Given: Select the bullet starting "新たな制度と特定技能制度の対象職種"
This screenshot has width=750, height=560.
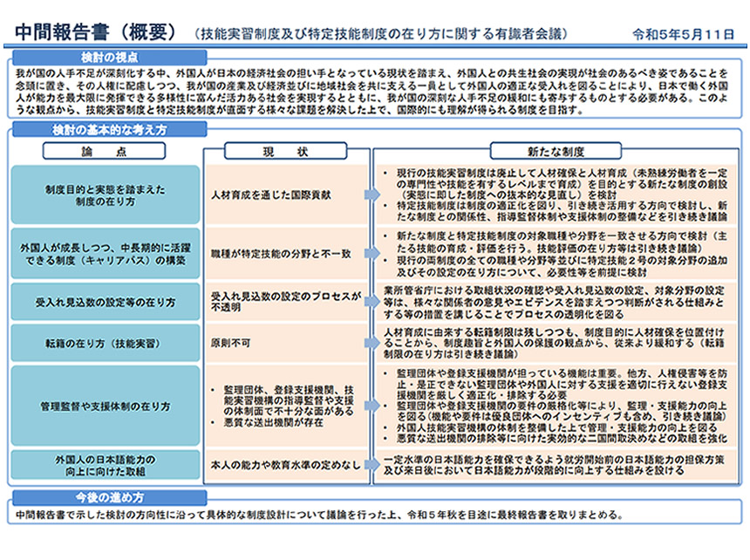Looking at the screenshot, I should click(556, 242).
